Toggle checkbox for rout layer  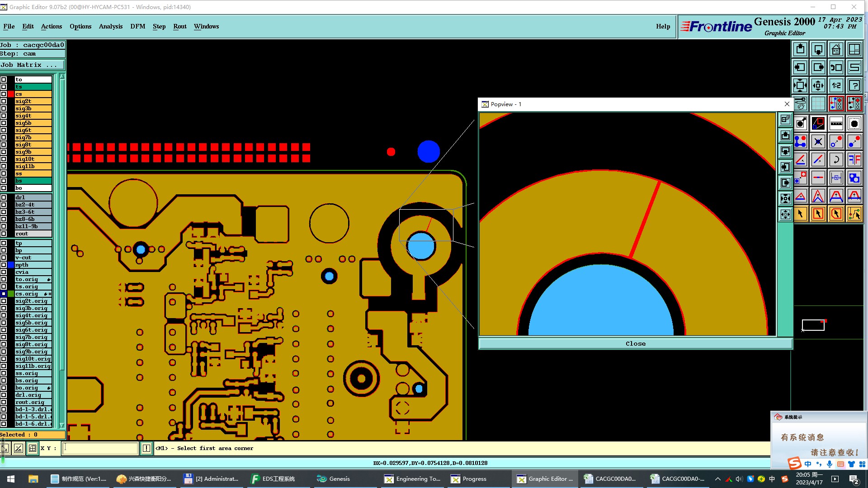[x=4, y=234]
